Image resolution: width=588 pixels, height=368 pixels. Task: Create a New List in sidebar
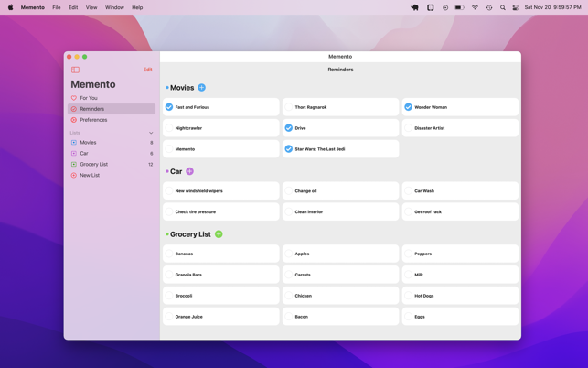tap(89, 175)
